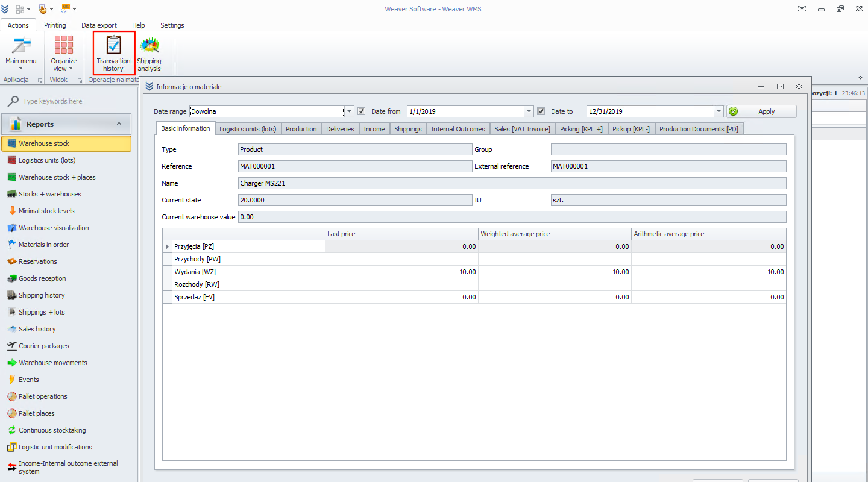Open Minimal stock levels report
This screenshot has height=482, width=868.
pyautogui.click(x=66, y=211)
